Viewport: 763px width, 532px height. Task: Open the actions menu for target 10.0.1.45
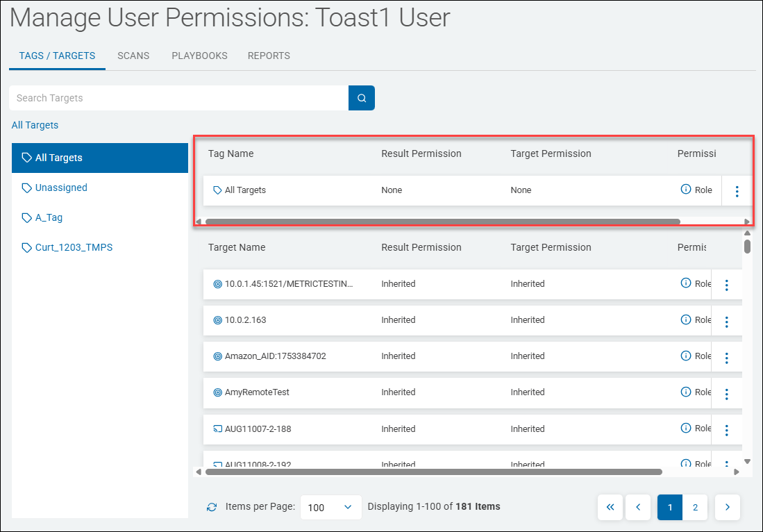(x=726, y=284)
